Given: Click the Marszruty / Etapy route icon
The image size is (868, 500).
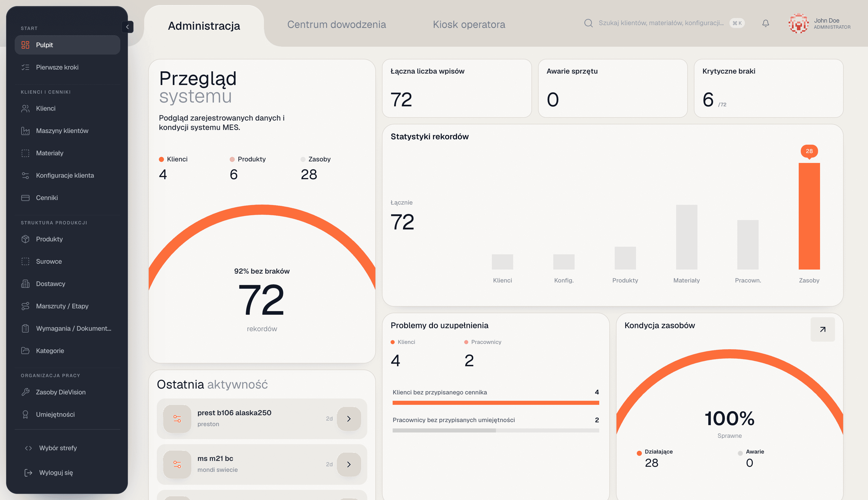Looking at the screenshot, I should 25,306.
